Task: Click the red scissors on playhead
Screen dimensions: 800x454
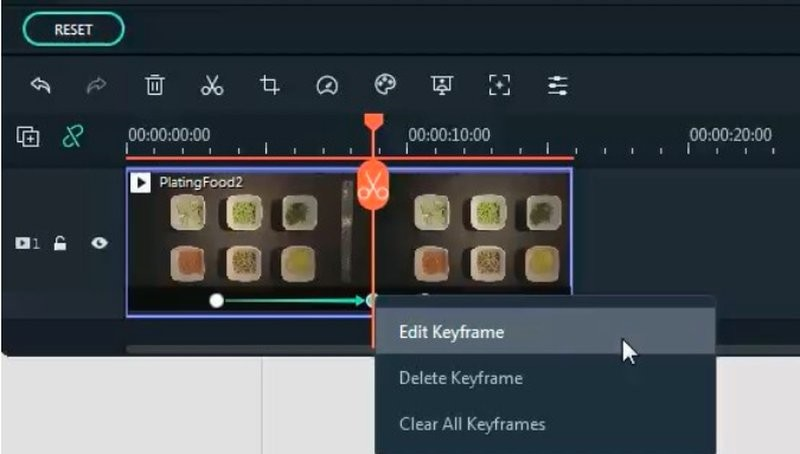Action: point(373,185)
